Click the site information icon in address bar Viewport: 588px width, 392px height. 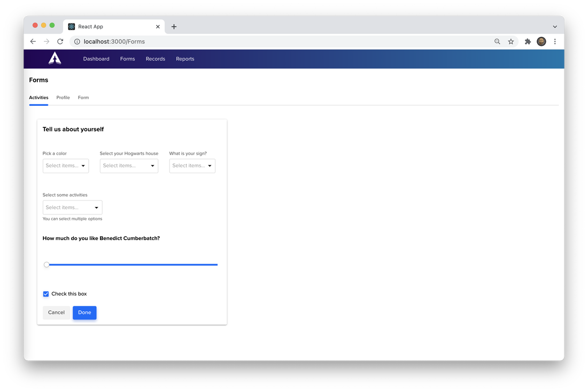click(x=77, y=42)
